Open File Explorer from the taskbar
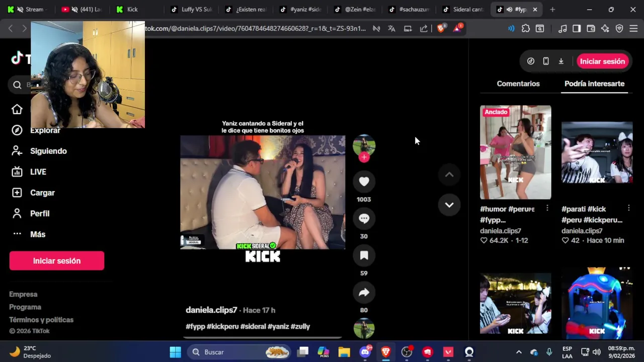Image resolution: width=644 pixels, height=362 pixels. (344, 352)
